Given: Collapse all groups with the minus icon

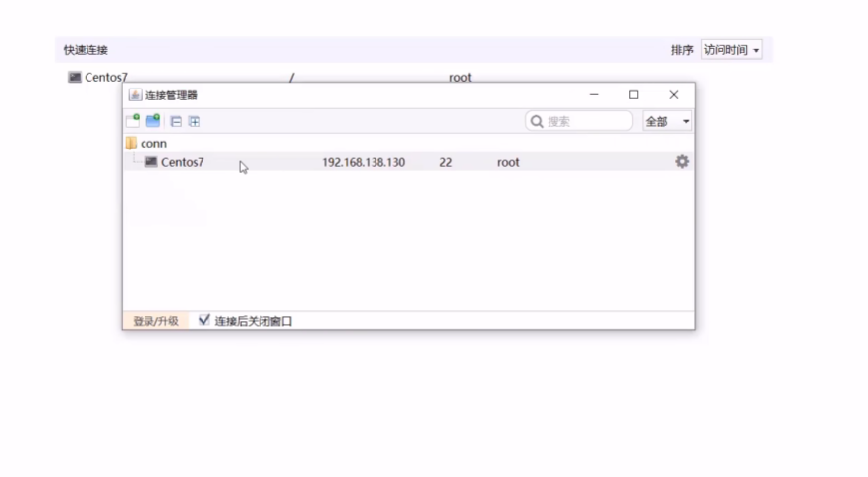Looking at the screenshot, I should coord(176,121).
